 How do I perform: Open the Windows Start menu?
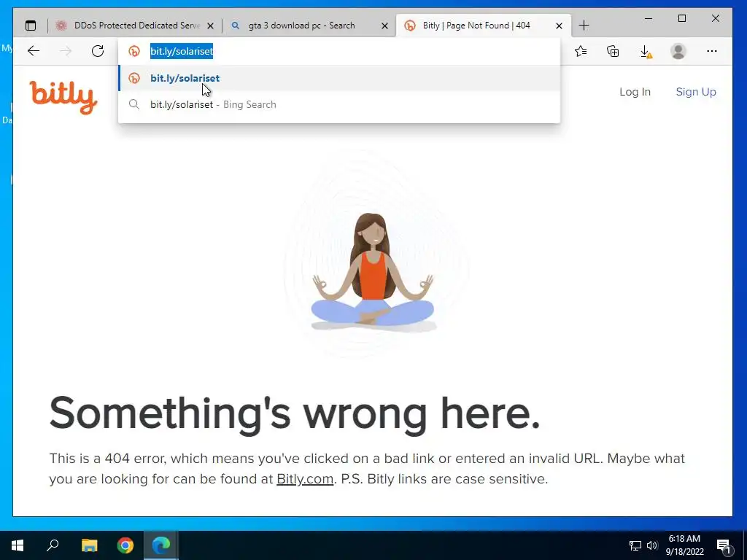[18, 545]
